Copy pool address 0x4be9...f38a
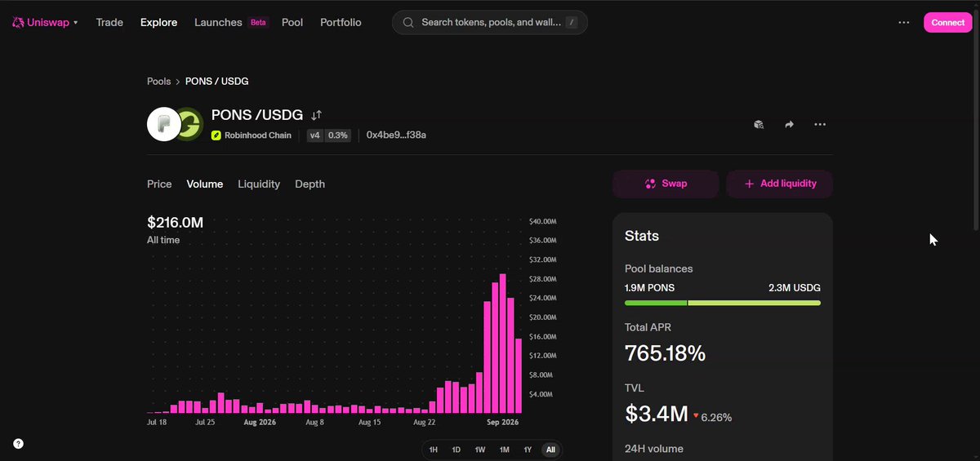Image resolution: width=980 pixels, height=461 pixels. 396,135
